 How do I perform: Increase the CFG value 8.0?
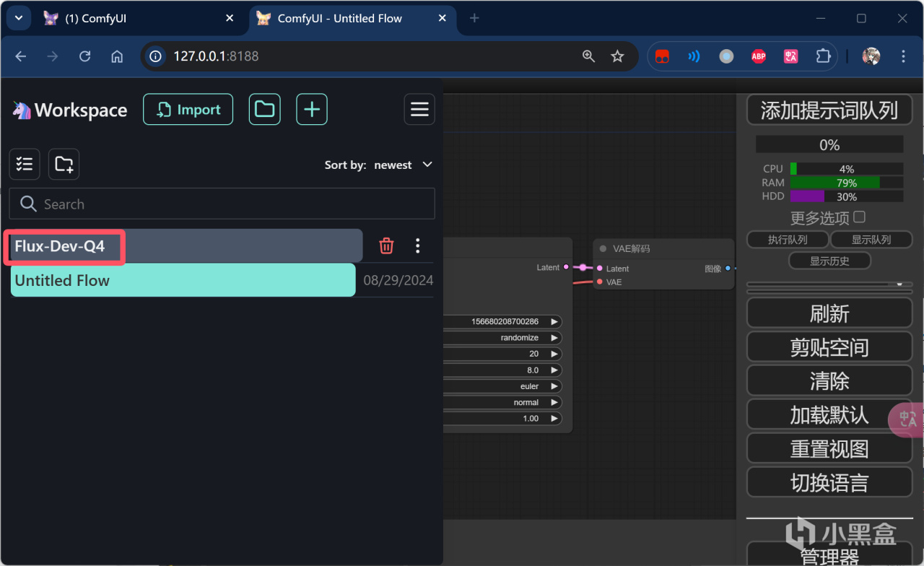click(554, 370)
